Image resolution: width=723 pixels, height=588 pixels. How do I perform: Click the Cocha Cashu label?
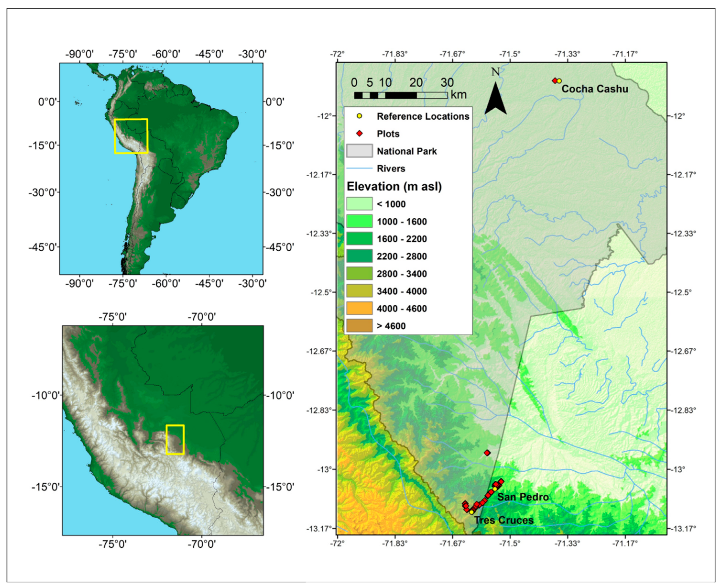click(595, 89)
